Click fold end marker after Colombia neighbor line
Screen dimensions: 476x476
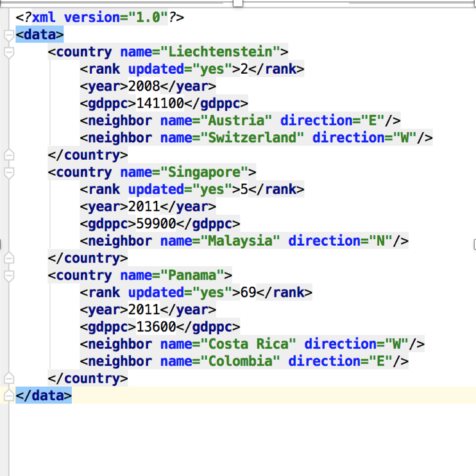coord(9,378)
